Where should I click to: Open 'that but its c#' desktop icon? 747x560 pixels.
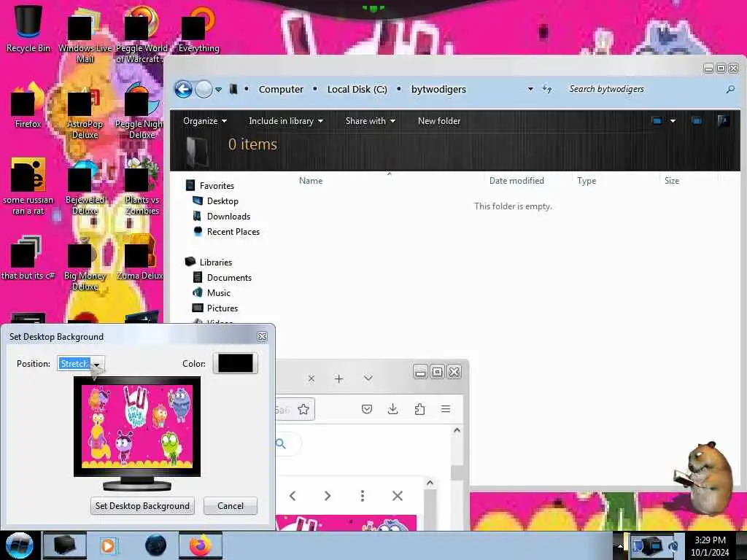(x=28, y=258)
